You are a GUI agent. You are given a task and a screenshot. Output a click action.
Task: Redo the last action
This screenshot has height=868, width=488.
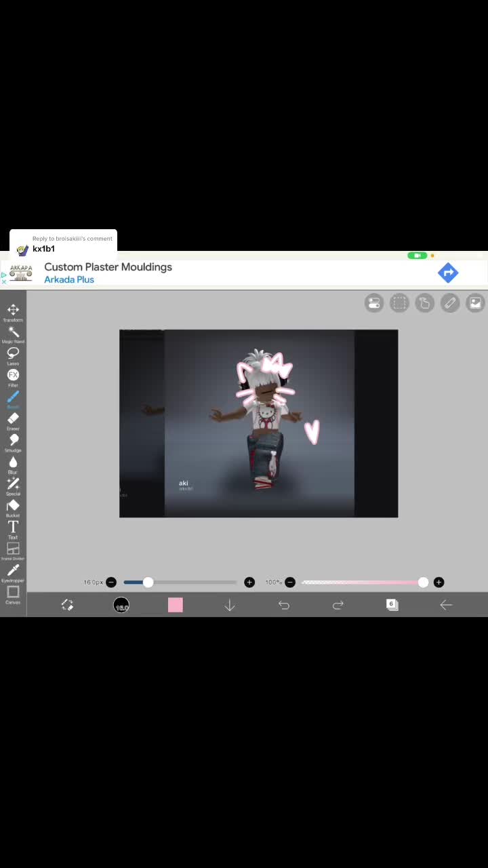tap(338, 605)
